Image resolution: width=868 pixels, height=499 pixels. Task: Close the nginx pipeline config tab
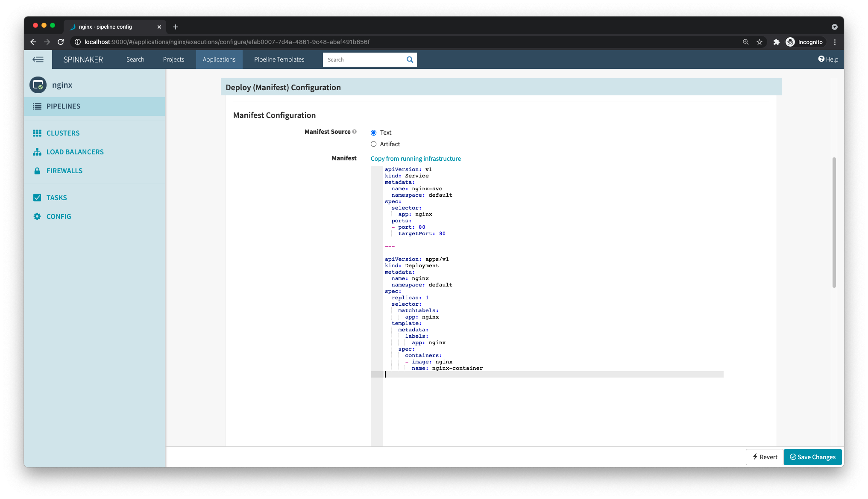[x=159, y=27]
